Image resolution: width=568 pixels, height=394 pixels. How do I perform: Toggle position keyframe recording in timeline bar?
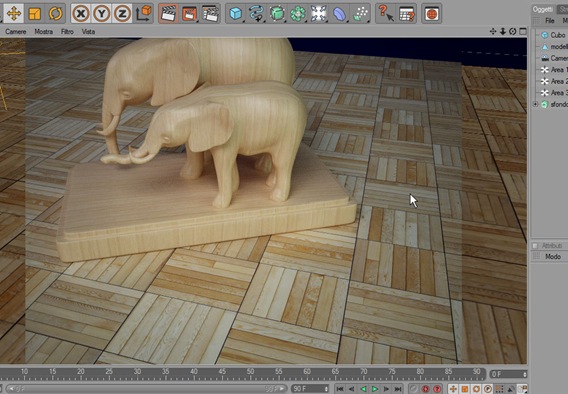tap(453, 389)
